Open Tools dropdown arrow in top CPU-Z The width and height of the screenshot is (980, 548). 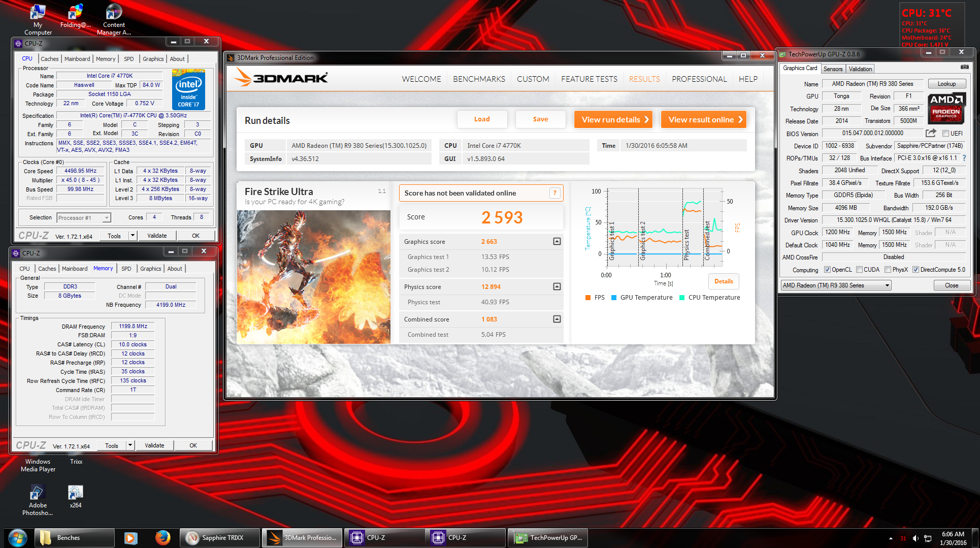(133, 236)
